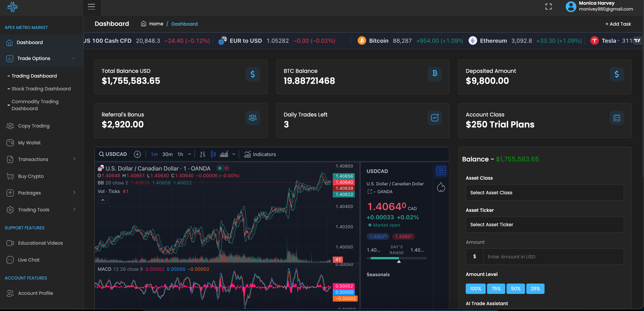This screenshot has height=311, width=644.
Task: Set amount level to 50%
Action: (x=516, y=289)
